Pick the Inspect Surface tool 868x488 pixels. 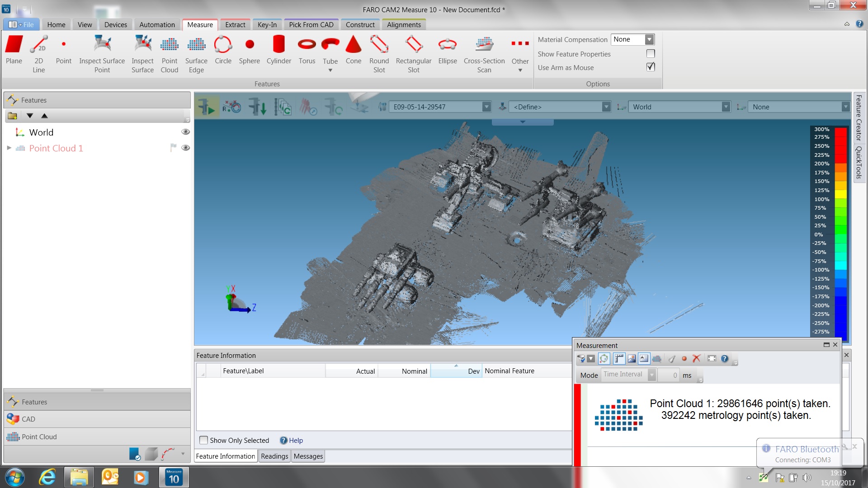142,54
